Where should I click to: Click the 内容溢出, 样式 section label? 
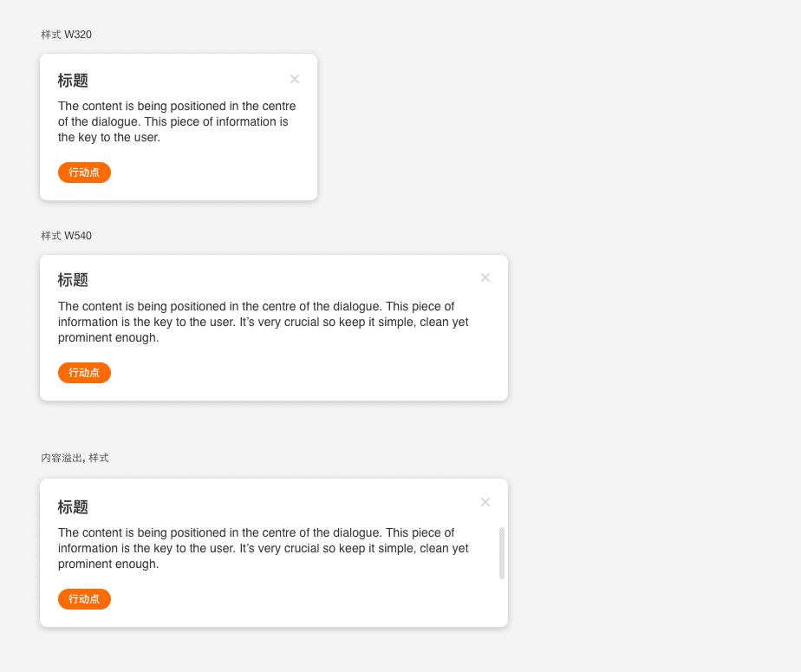pyautogui.click(x=75, y=458)
